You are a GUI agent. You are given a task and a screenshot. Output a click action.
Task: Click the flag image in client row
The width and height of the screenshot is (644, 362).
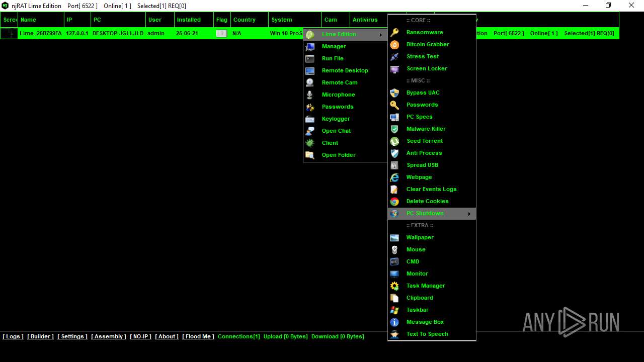[x=221, y=33]
